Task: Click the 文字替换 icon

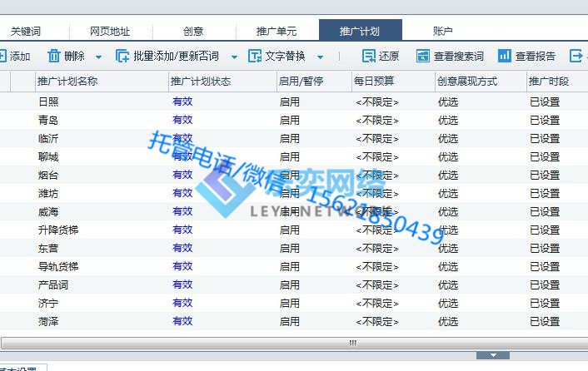Action: (255, 57)
